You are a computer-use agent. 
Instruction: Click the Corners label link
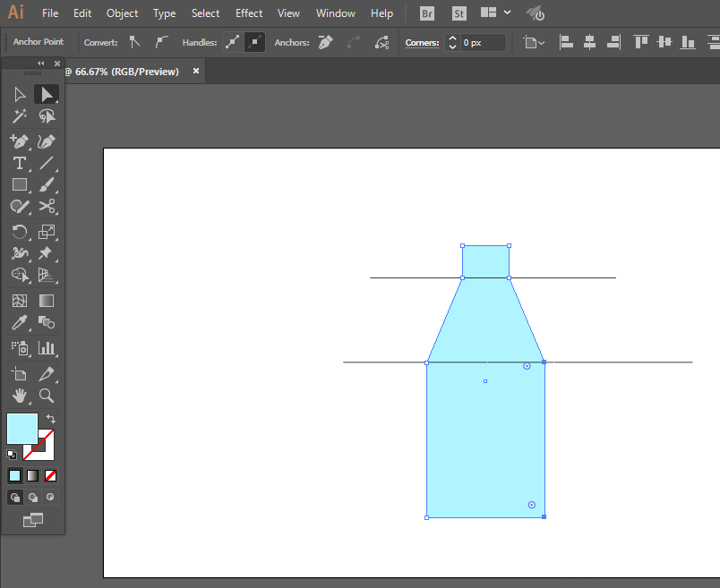tap(422, 43)
